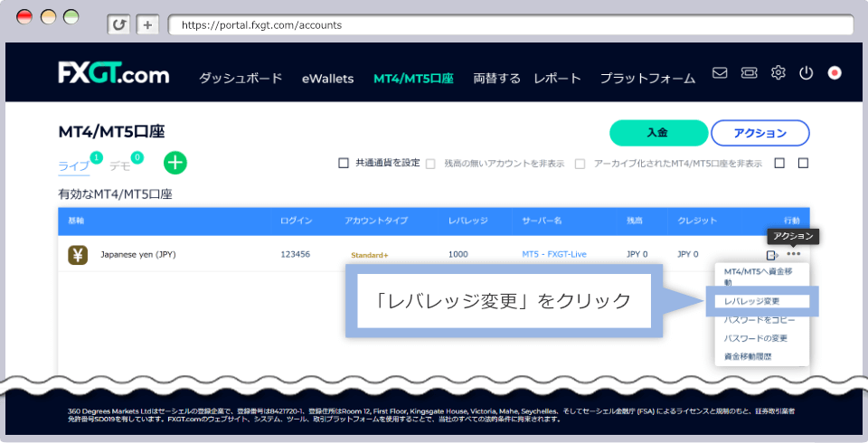This screenshot has width=868, height=443.
Task: Open レポート navigation item
Action: click(x=558, y=79)
